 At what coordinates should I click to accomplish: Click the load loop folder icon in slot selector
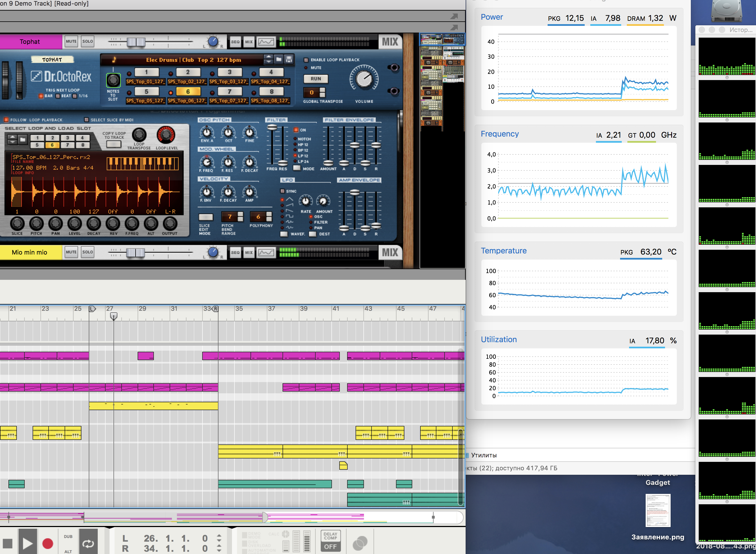pyautogui.click(x=22, y=139)
